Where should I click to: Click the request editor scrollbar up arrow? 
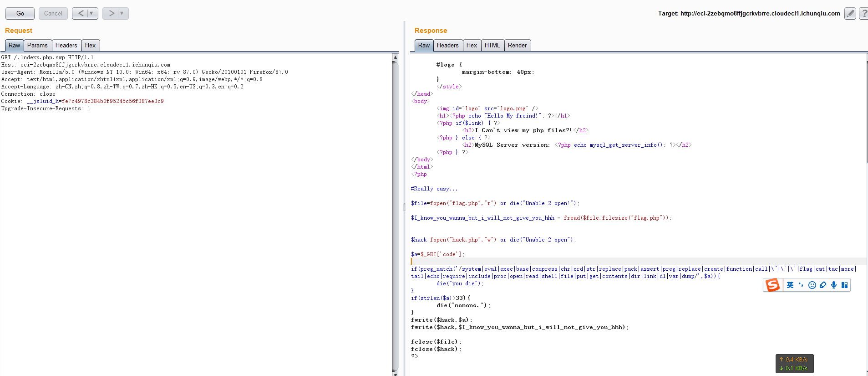tap(395, 57)
